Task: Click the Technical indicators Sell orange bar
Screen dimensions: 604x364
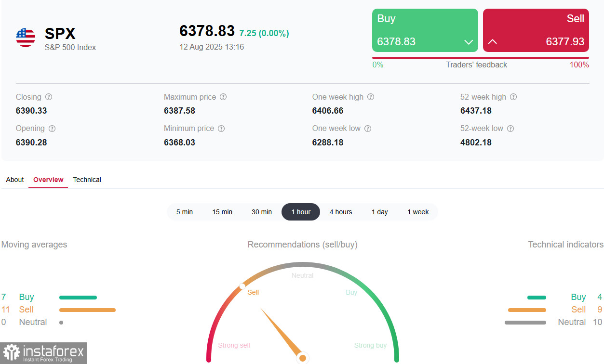Action: [x=527, y=310]
